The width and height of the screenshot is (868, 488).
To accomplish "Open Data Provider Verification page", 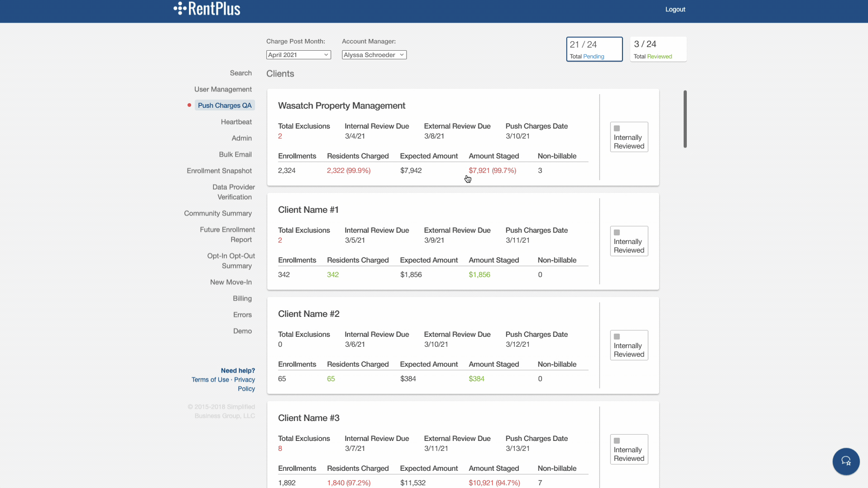I will tap(233, 192).
